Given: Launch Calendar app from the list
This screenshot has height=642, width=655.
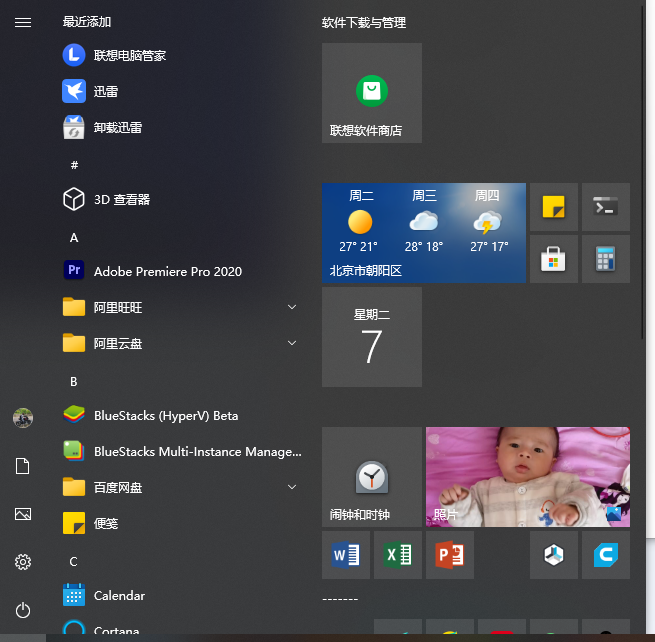Looking at the screenshot, I should 182,595.
